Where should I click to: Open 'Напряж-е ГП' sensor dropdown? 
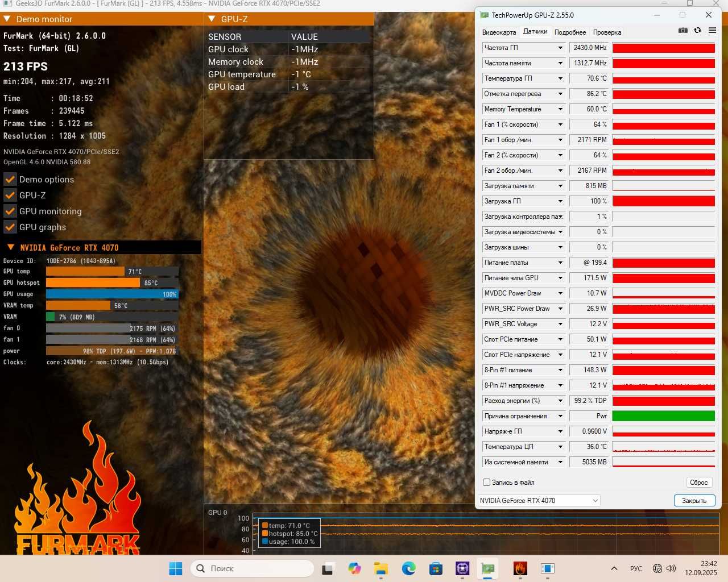point(560,431)
